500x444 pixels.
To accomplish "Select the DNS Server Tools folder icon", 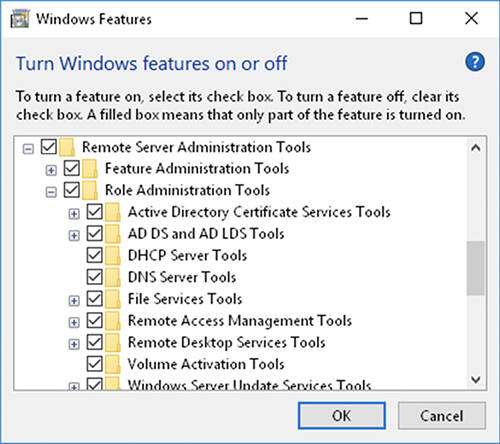I will pos(113,277).
